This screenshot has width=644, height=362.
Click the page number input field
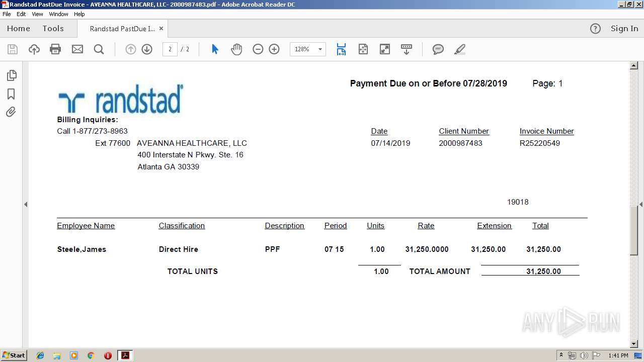[x=170, y=49]
